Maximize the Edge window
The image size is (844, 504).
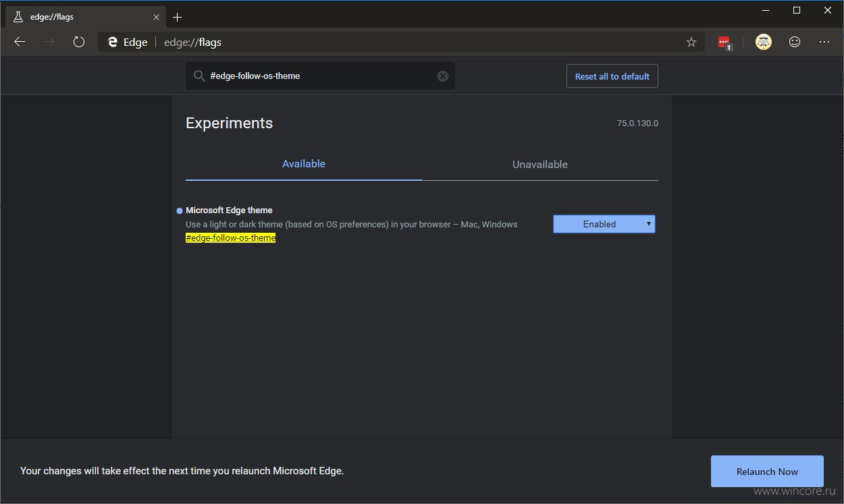[797, 10]
